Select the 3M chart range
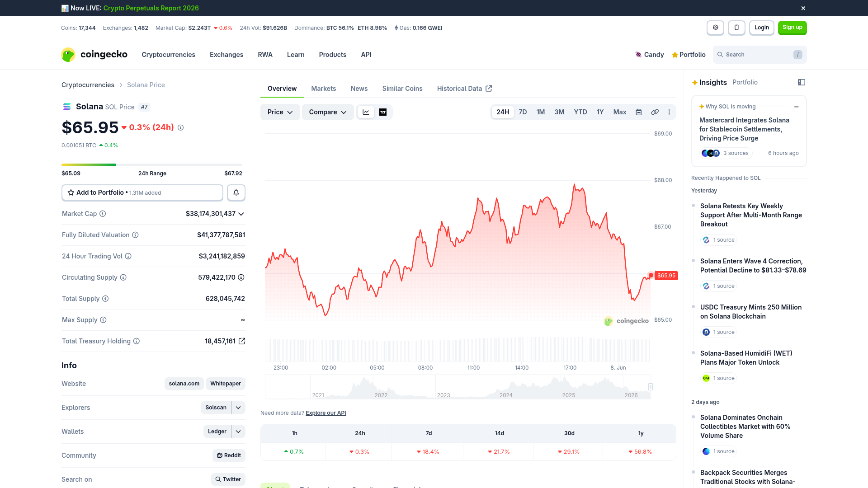This screenshot has height=488, width=868. tap(559, 112)
